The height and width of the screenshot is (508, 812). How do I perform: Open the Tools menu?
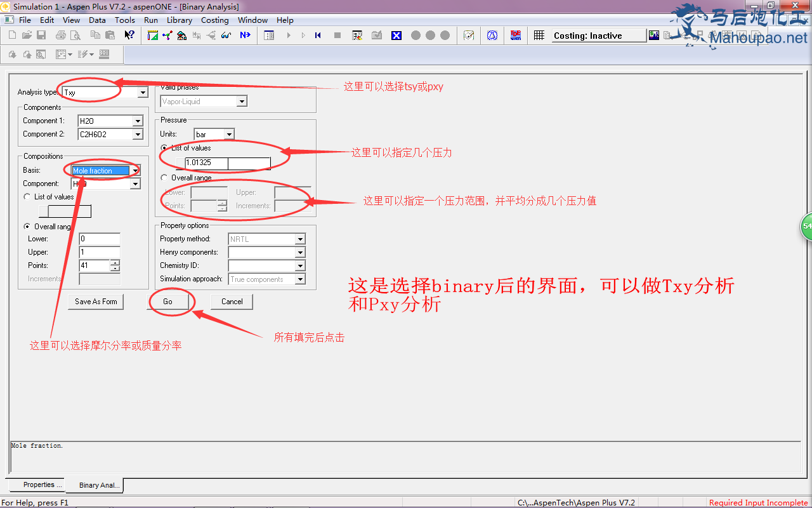pyautogui.click(x=124, y=20)
